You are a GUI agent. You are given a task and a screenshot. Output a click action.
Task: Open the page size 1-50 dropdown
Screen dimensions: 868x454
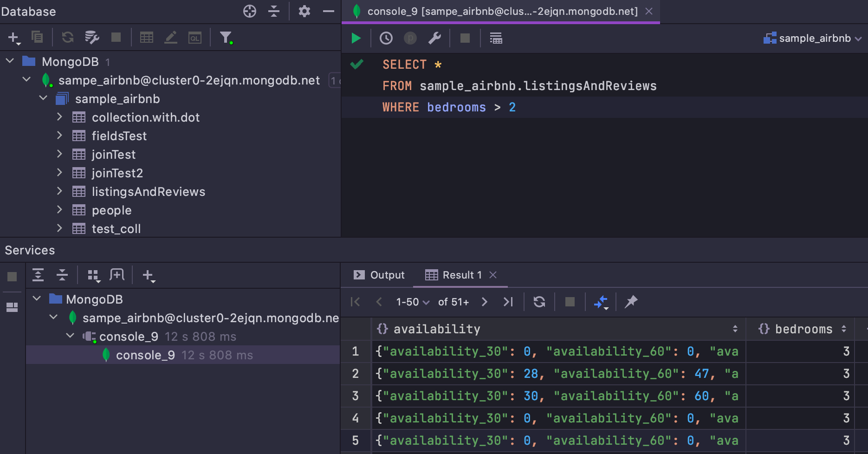tap(411, 302)
